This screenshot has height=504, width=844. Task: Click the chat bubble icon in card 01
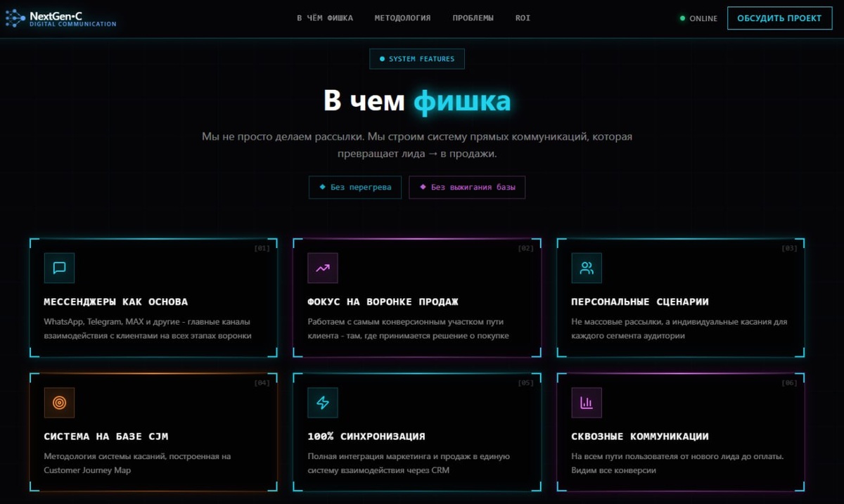tap(59, 268)
